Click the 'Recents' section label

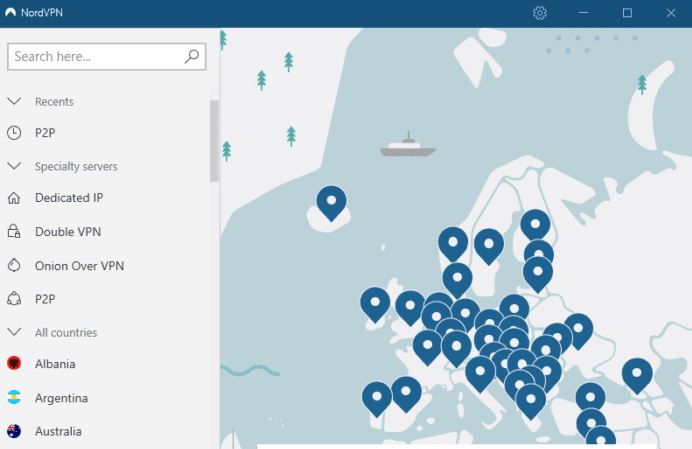tap(54, 102)
